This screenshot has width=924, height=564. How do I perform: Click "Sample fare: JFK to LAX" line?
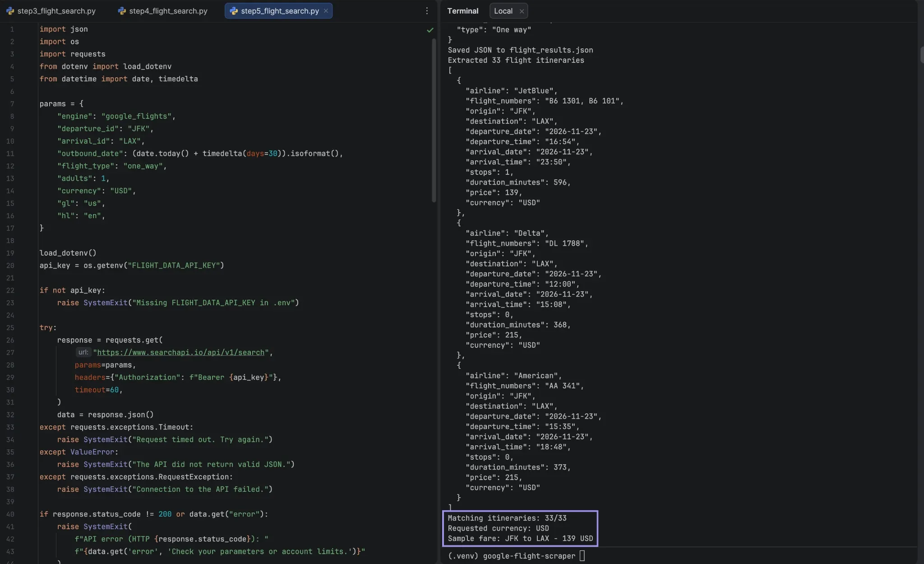point(520,538)
